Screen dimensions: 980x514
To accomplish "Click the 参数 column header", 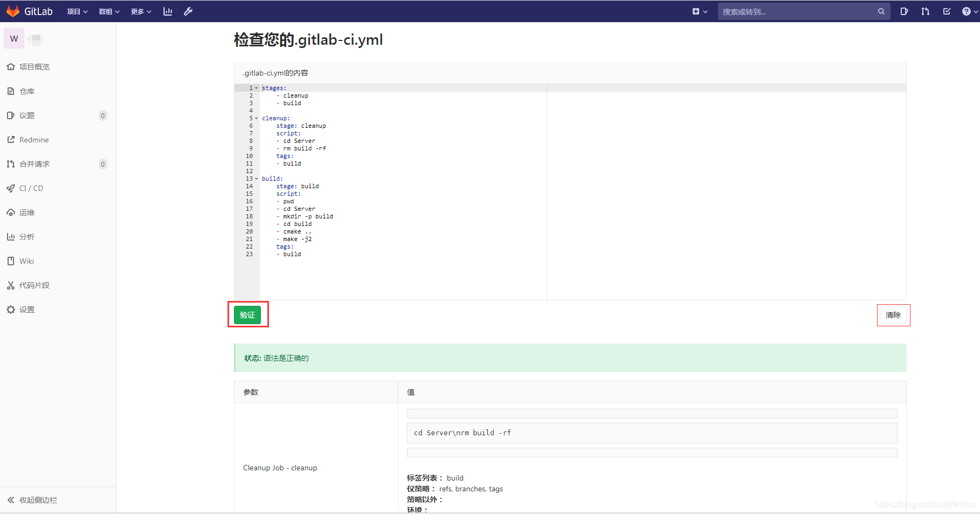I will (316, 392).
